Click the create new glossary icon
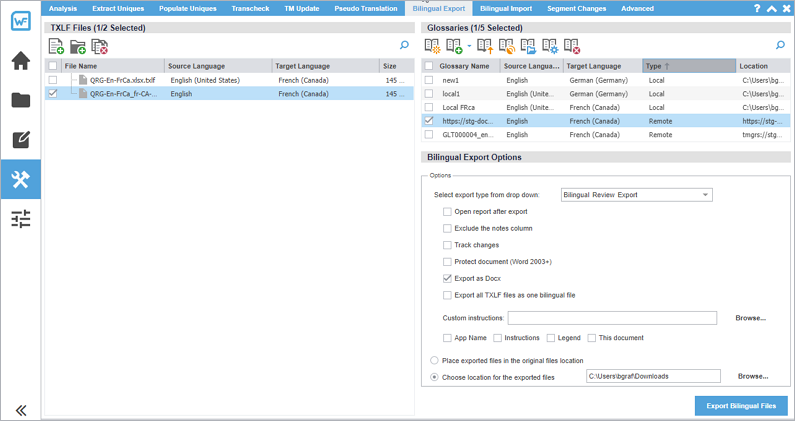This screenshot has height=421, width=795. 433,46
